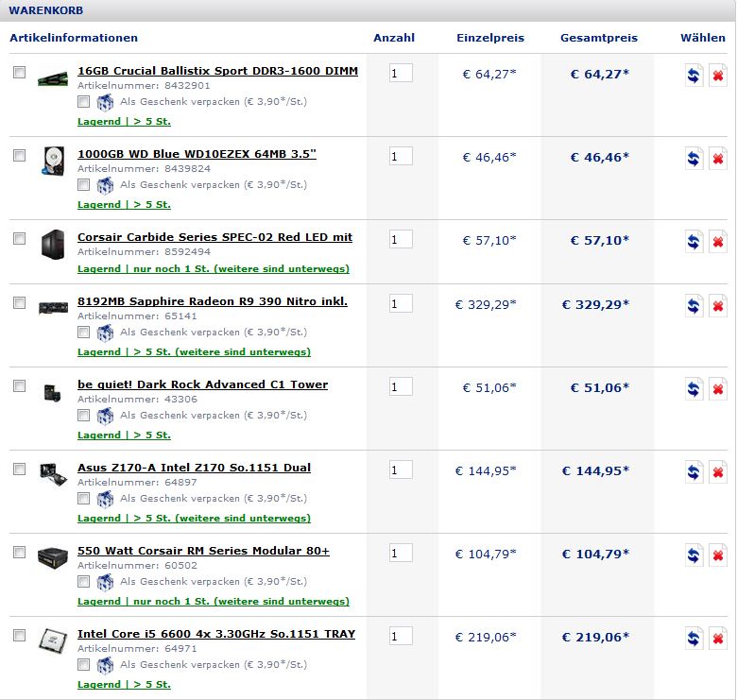Delete 1000GB WD Blue from cart

(718, 159)
